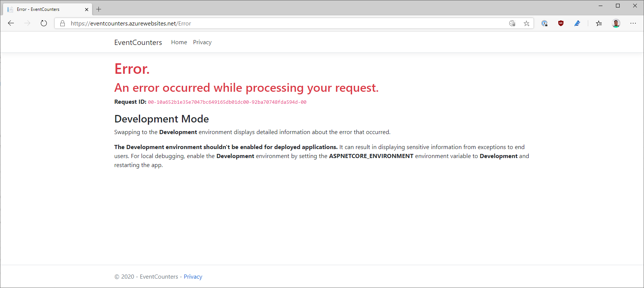The image size is (644, 288).
Task: Click the Request ID value text
Action: pyautogui.click(x=227, y=102)
